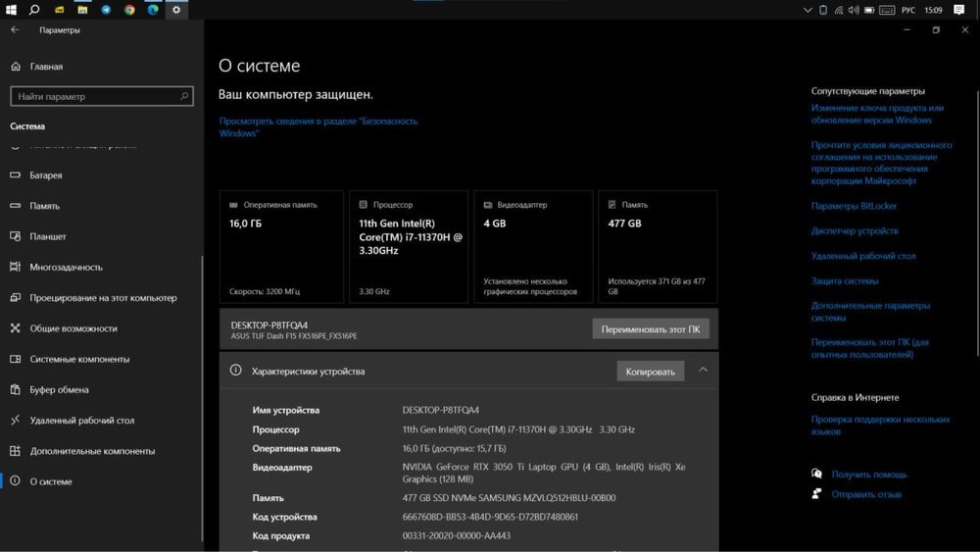Open Проецирование на этот компьютер
The image size is (980, 552).
pyautogui.click(x=102, y=297)
